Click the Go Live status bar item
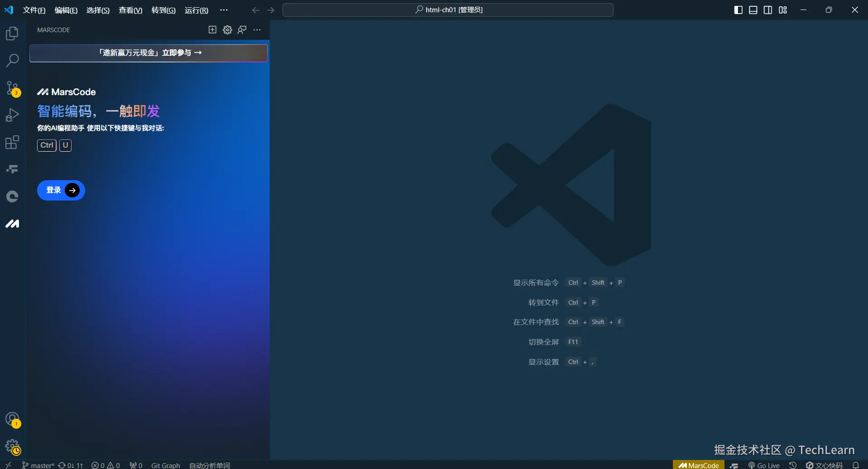Screen dimensions: 868x469 coord(764,465)
